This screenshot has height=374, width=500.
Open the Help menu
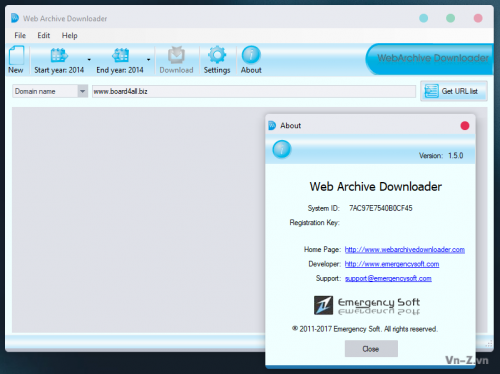70,35
